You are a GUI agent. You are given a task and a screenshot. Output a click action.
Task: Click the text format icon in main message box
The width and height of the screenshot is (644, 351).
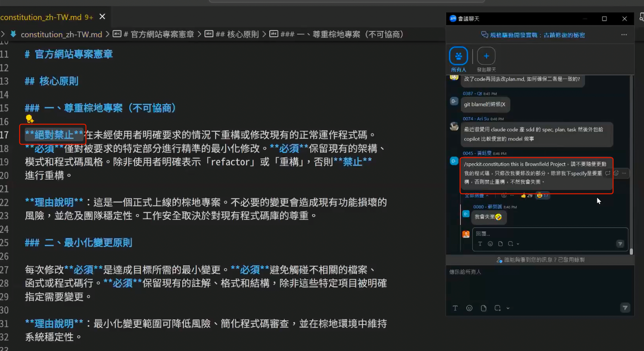455,308
